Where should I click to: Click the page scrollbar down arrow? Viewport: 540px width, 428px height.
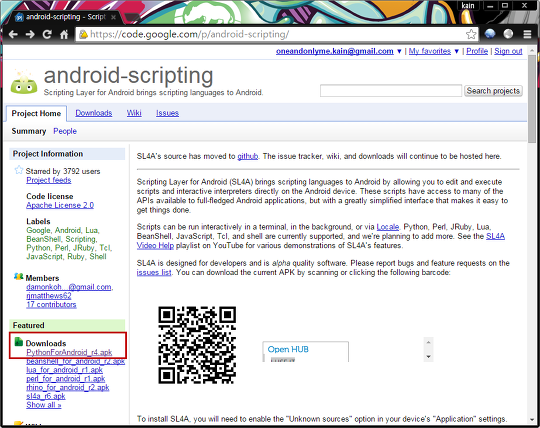point(532,420)
